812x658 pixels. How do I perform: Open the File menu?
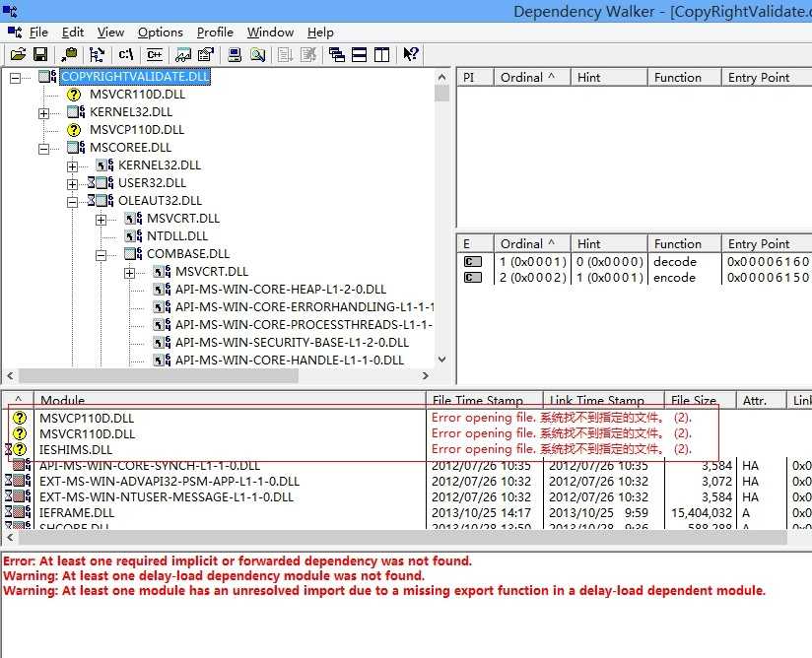pyautogui.click(x=38, y=33)
